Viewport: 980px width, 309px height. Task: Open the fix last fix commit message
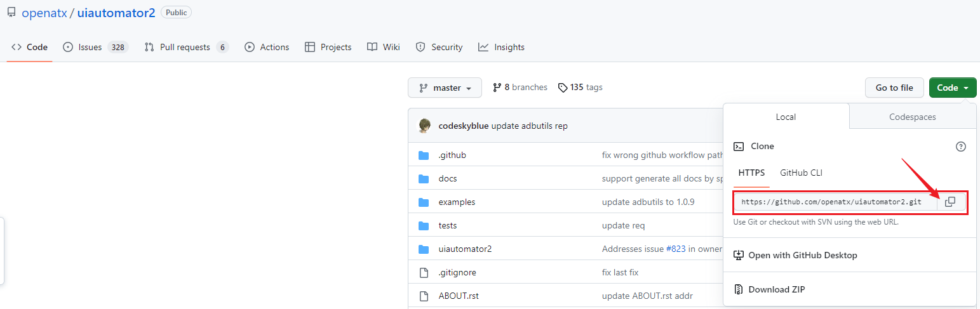620,272
